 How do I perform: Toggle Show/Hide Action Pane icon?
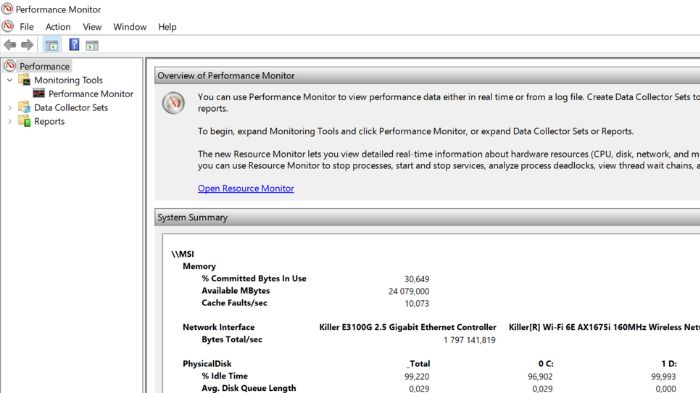coord(92,45)
